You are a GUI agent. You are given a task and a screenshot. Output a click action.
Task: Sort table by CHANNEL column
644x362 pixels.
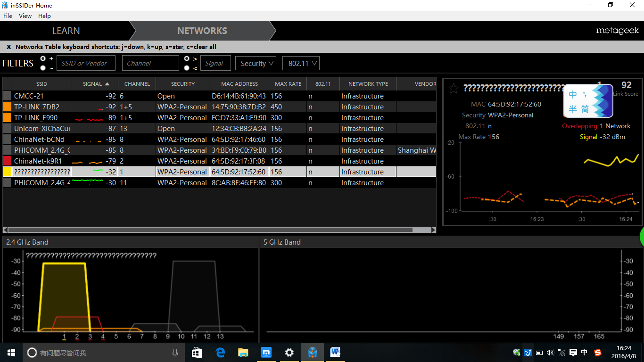pyautogui.click(x=137, y=84)
